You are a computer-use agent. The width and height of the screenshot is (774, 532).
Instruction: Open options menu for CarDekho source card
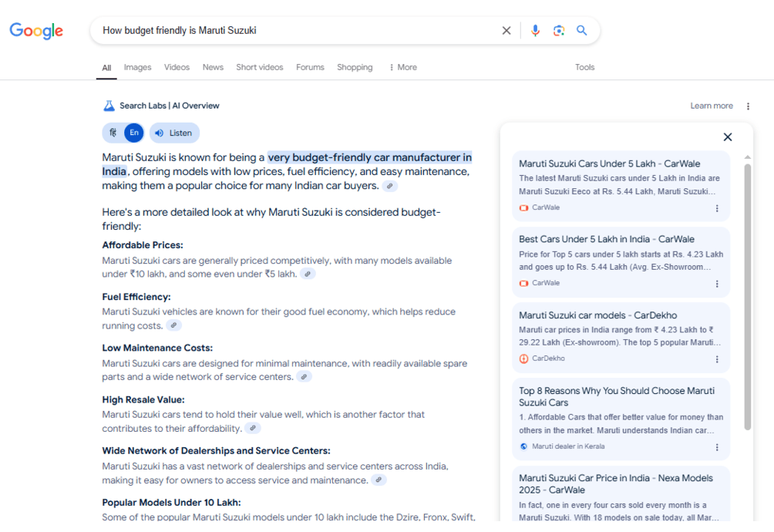point(717,359)
